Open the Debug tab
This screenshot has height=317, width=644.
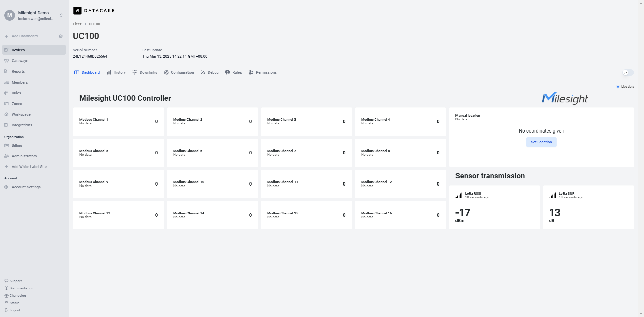click(210, 72)
